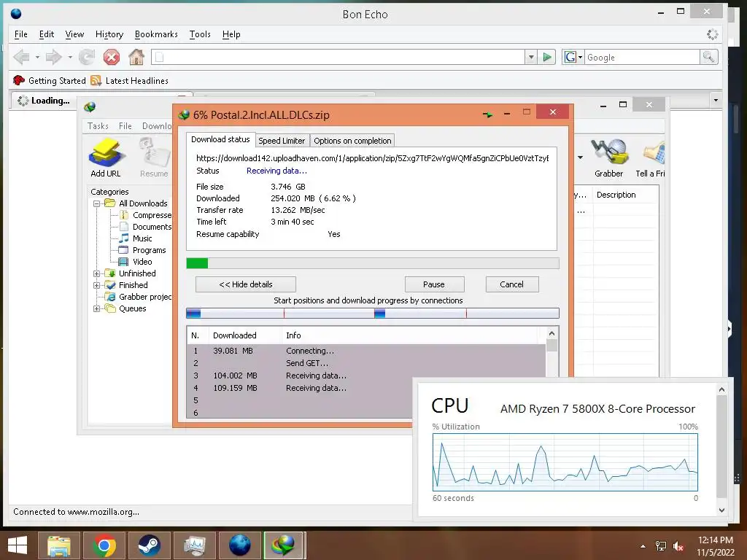Viewport: 747px width, 560px height.
Task: Select the Music category
Action: tap(136, 238)
